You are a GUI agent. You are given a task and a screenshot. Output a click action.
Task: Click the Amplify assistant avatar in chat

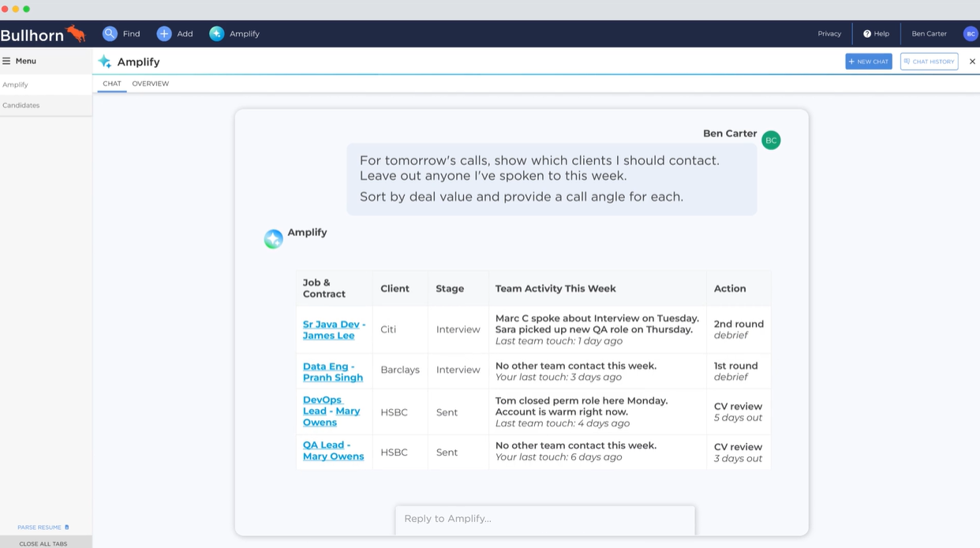click(273, 238)
